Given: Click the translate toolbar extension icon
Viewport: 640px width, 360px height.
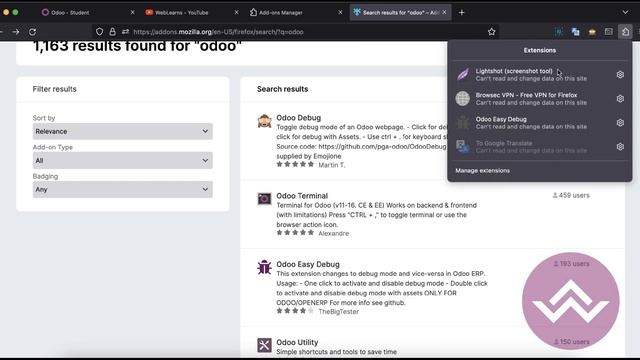Looking at the screenshot, I should click(576, 32).
